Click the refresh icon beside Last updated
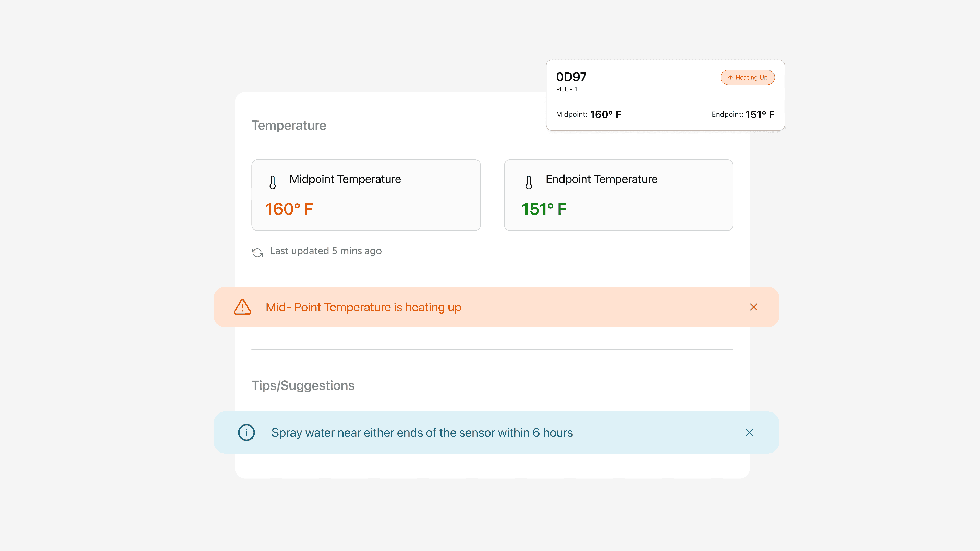The image size is (980, 551). coord(258,253)
